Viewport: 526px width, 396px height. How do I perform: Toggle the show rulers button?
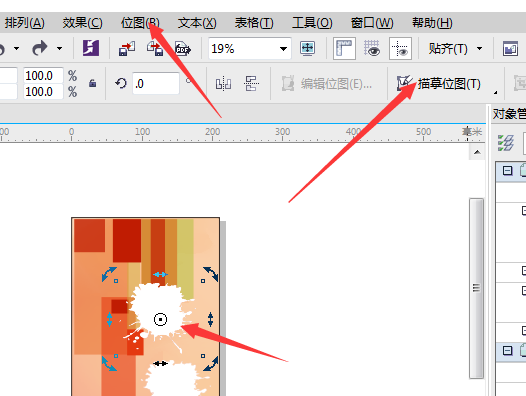[x=345, y=49]
